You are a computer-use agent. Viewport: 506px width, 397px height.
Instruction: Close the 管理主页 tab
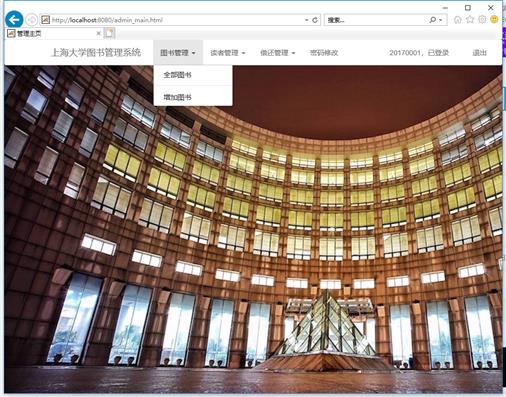pos(98,33)
